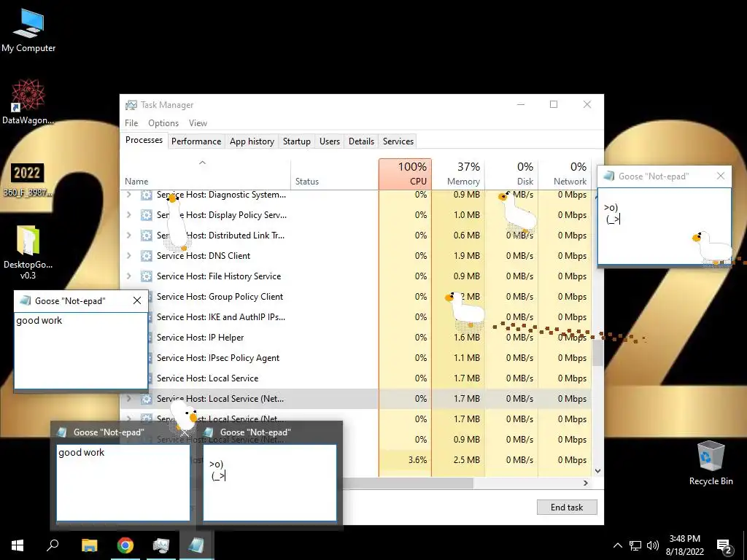
Task: Expand Service Host: Display Policy Service
Action: (x=128, y=215)
